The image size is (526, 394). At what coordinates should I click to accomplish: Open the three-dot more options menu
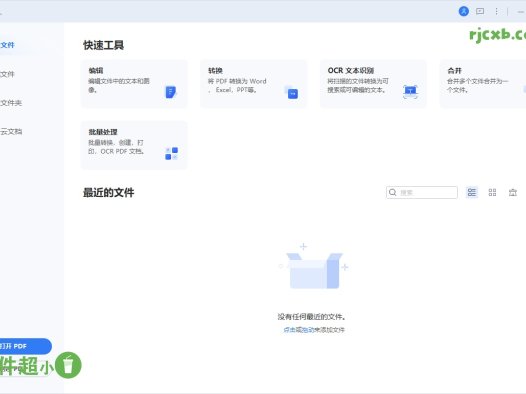click(496, 11)
